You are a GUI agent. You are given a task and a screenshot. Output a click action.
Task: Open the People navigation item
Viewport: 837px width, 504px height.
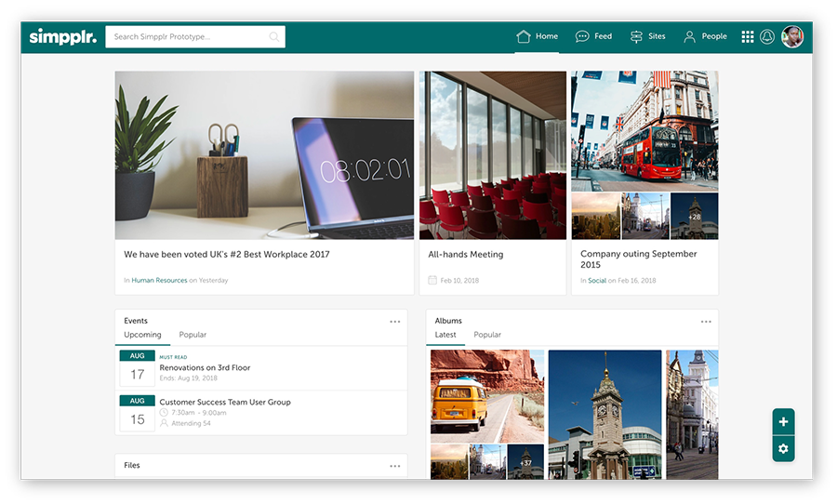point(705,36)
